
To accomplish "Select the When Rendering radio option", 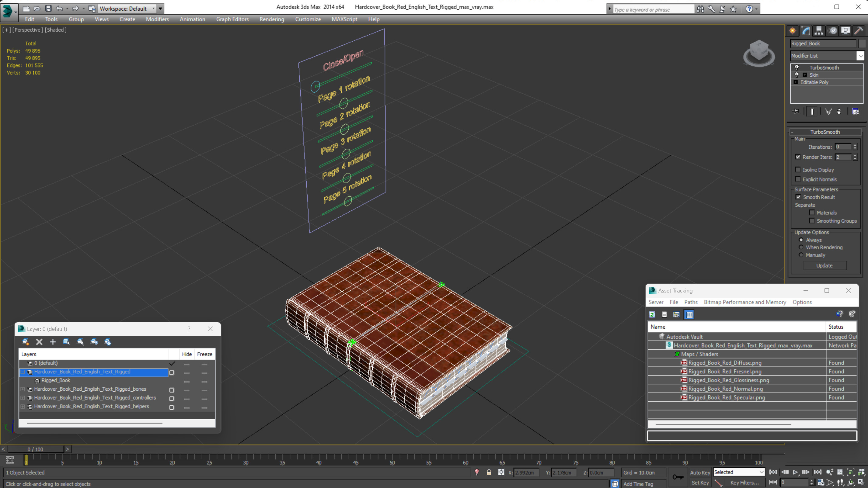I will 801,247.
